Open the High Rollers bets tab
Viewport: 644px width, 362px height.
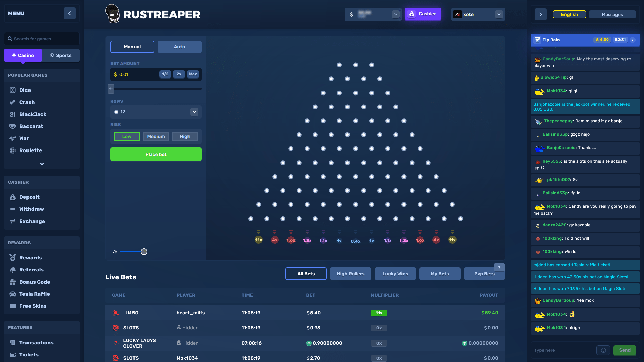350,274
